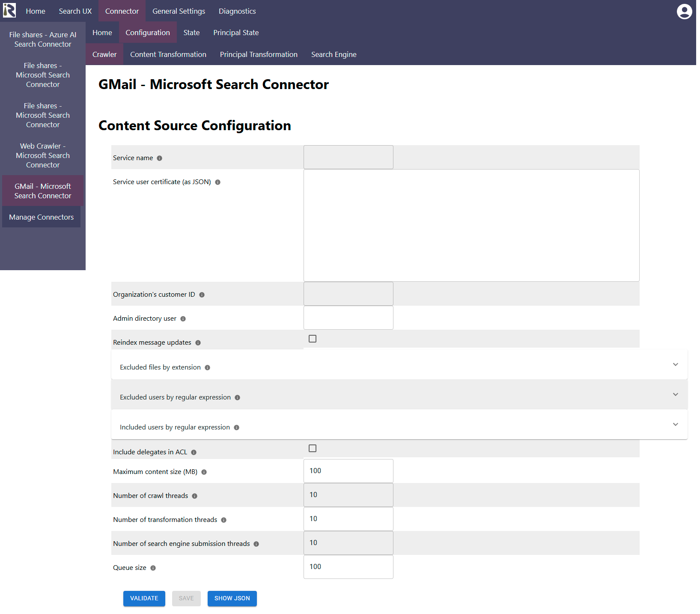Viewport: 700px width, 614px height.
Task: Show info for Number of transformation threads
Action: tap(223, 520)
